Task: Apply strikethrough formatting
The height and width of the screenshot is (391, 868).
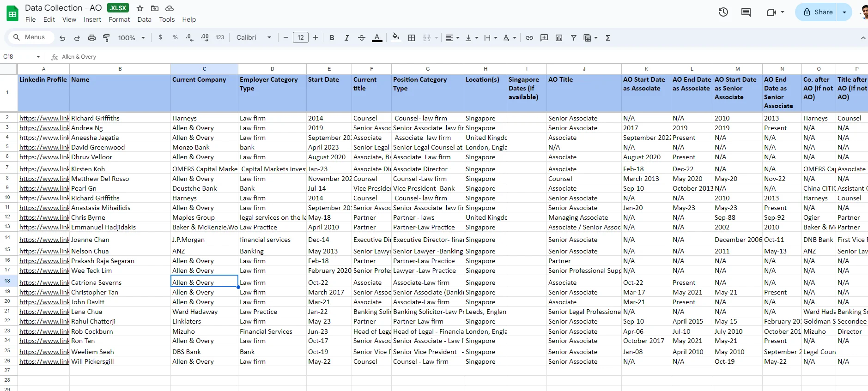Action: (361, 38)
